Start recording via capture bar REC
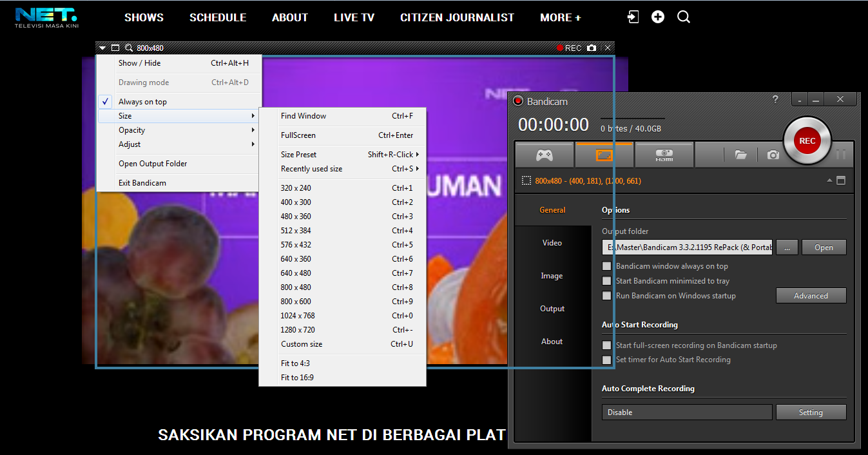Viewport: 868px width, 455px height. click(x=569, y=48)
